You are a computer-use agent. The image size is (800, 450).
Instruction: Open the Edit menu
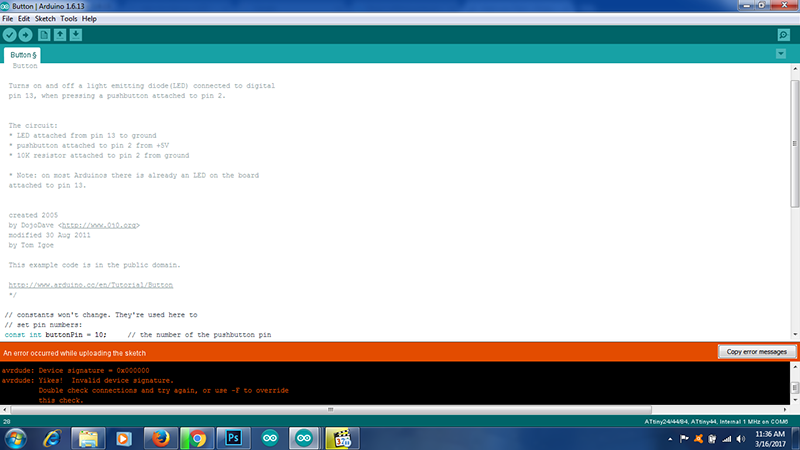24,19
